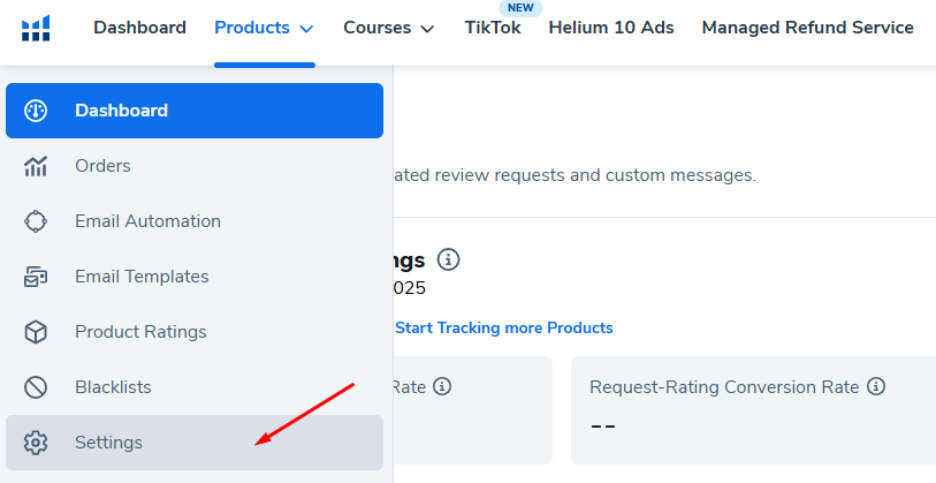Select Email Automation in the sidebar
The image size is (936, 483).
[148, 221]
